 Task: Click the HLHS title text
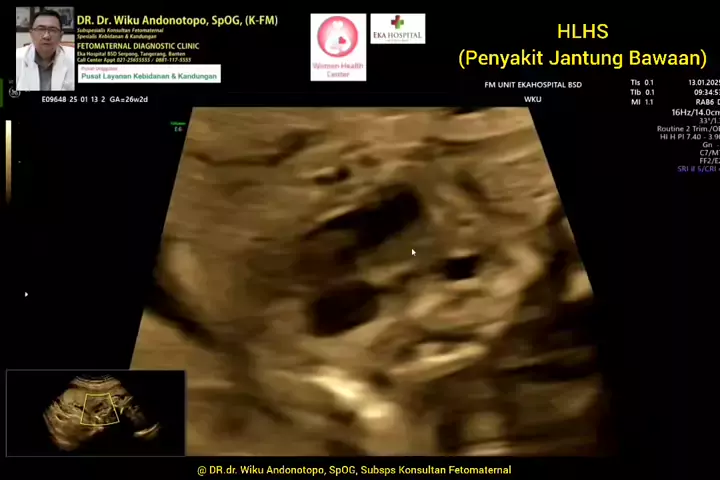coord(582,32)
